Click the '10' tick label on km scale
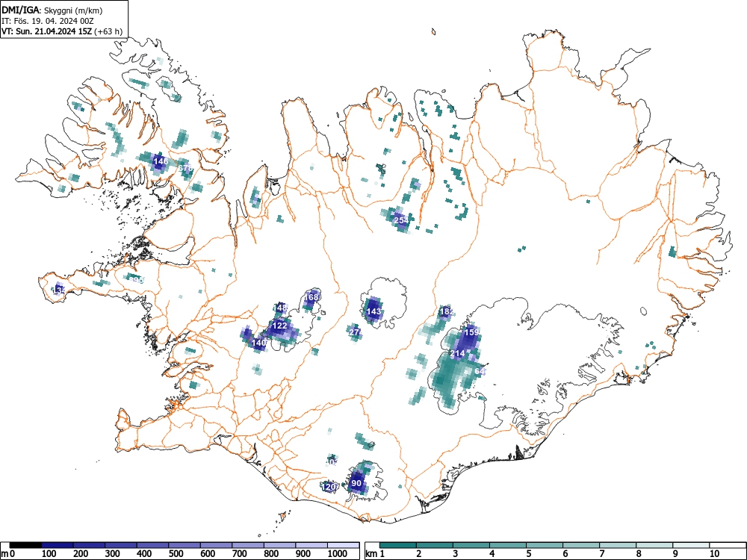This screenshot has height=560, width=747. point(714,554)
